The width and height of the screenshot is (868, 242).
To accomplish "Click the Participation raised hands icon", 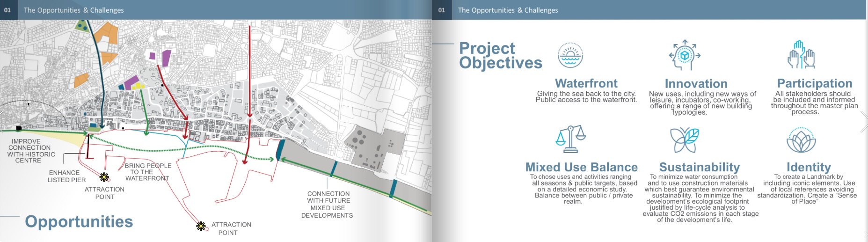I will pos(801,55).
